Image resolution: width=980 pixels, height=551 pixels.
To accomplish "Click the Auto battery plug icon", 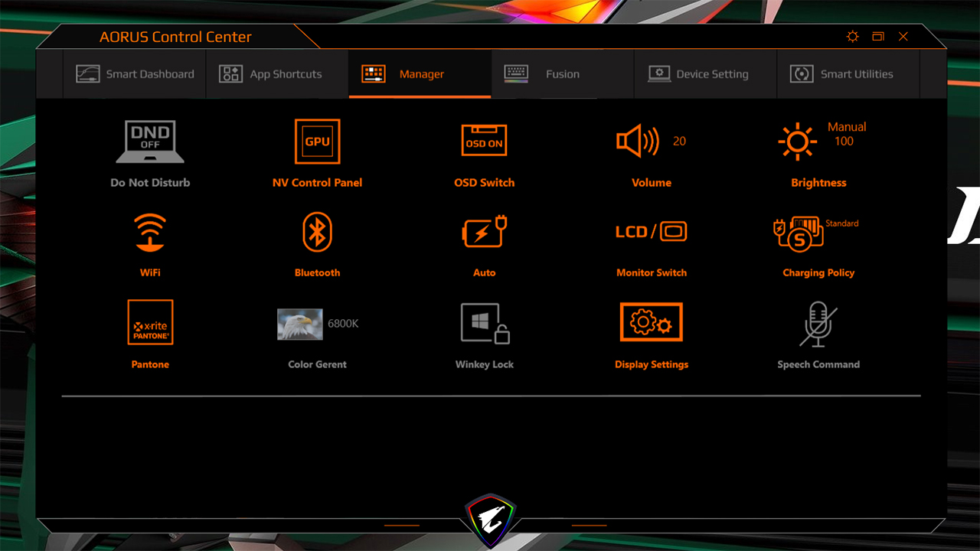I will (485, 232).
